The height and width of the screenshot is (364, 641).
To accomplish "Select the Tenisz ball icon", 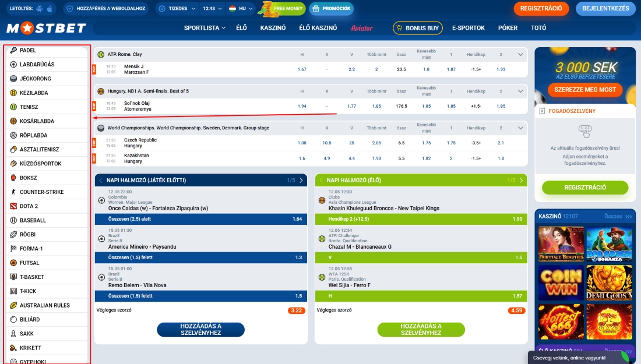I will tap(13, 107).
